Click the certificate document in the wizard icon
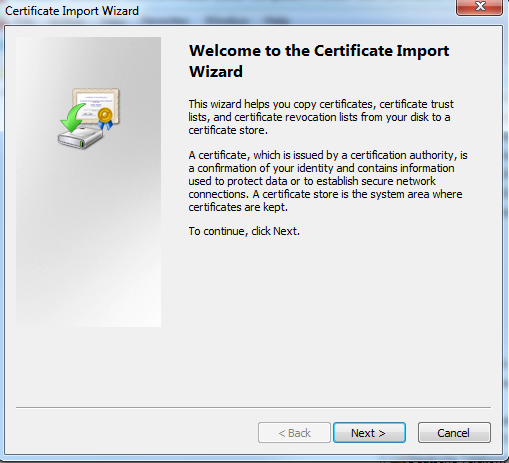This screenshot has height=463, width=509. coord(96,104)
